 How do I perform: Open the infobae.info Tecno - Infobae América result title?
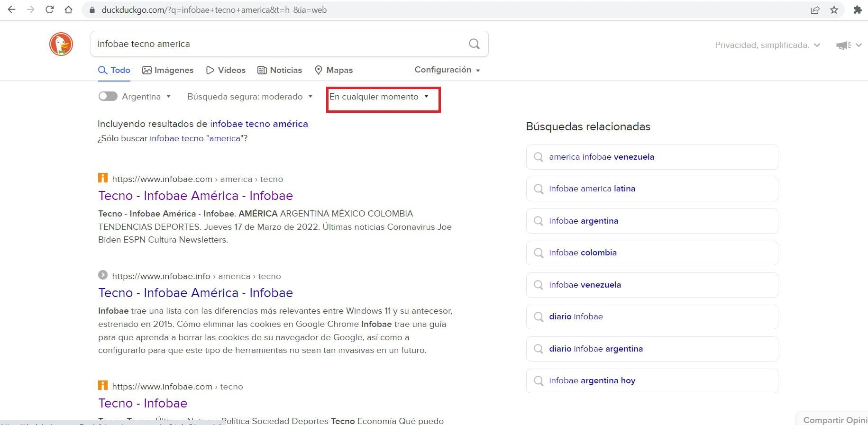pyautogui.click(x=195, y=293)
